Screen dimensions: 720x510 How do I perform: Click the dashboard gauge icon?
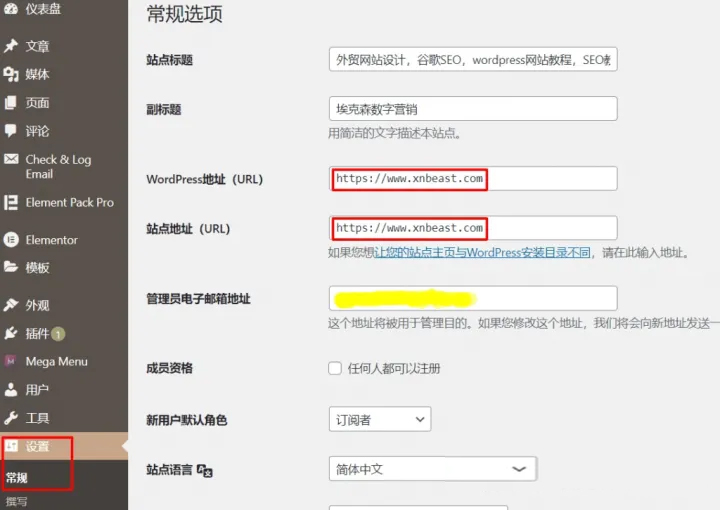(11, 8)
